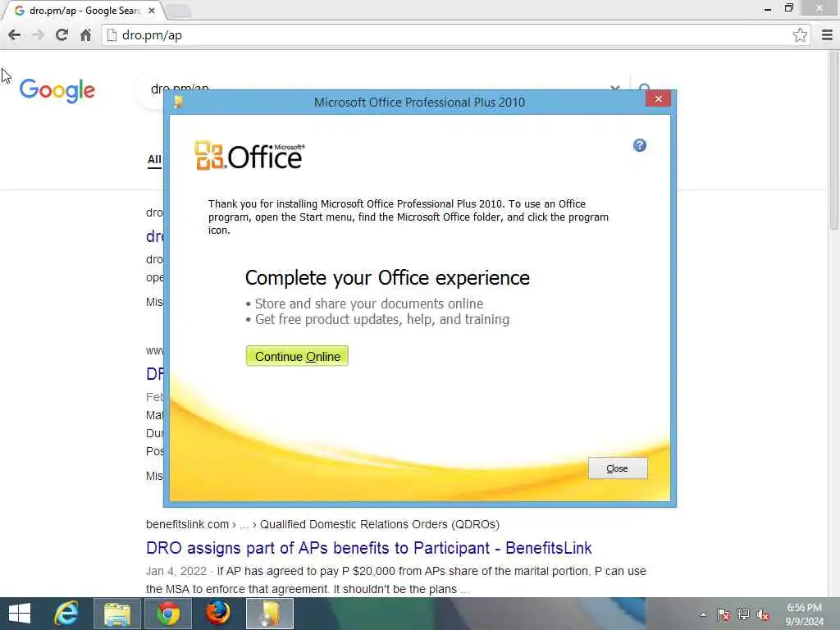Open Action Center flag icon
Image resolution: width=840 pixels, height=630 pixels.
[x=724, y=614]
